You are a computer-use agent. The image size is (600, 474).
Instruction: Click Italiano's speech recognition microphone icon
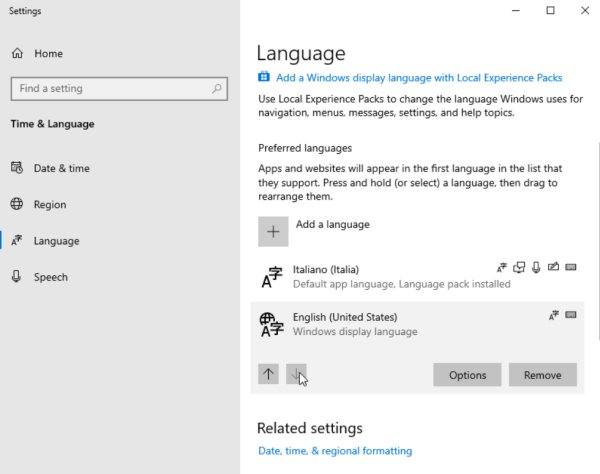point(536,267)
